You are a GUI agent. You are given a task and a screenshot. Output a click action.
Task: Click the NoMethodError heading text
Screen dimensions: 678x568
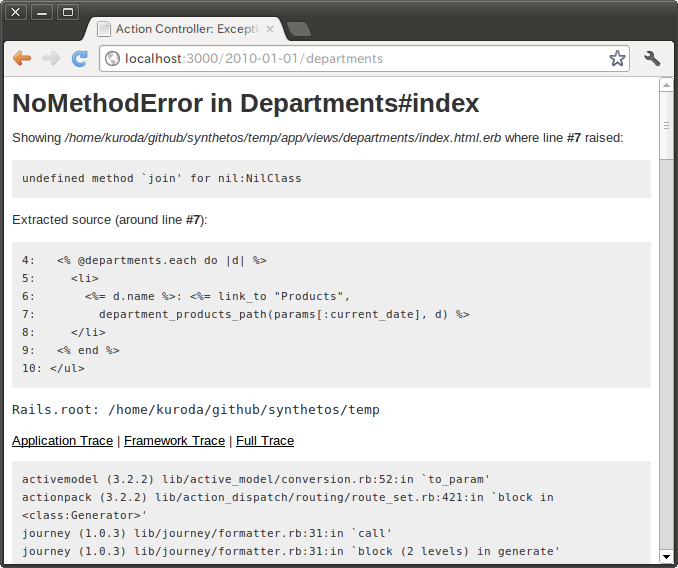[x=246, y=103]
